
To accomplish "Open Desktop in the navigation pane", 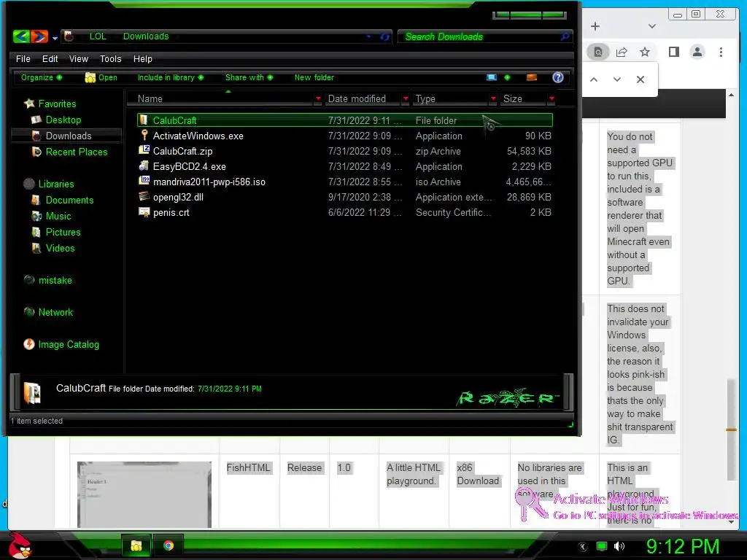I will [x=63, y=120].
